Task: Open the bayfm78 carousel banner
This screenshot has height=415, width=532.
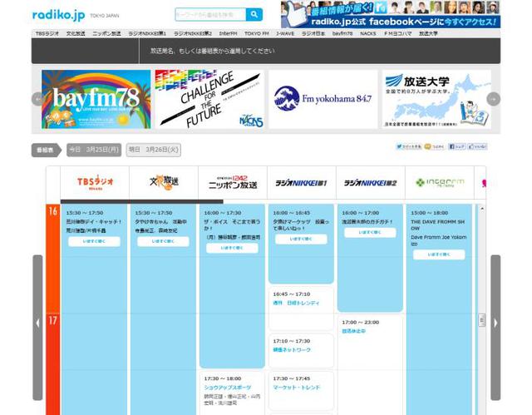Action: [96, 100]
